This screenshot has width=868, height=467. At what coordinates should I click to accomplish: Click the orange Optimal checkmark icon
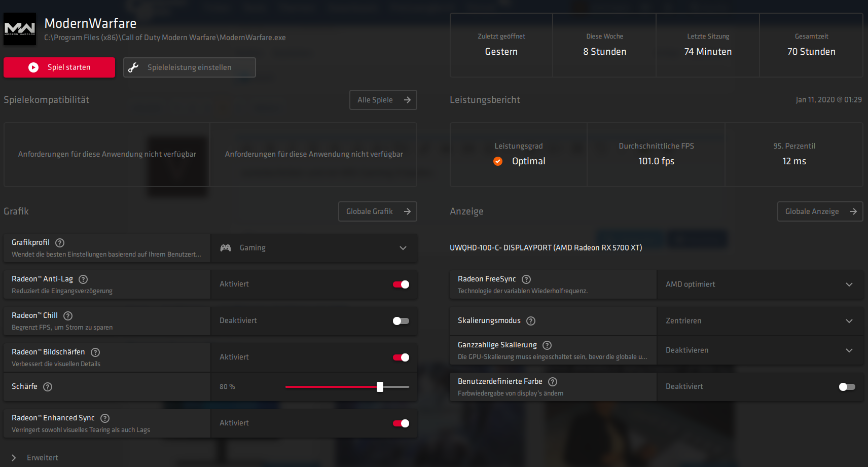click(x=498, y=161)
